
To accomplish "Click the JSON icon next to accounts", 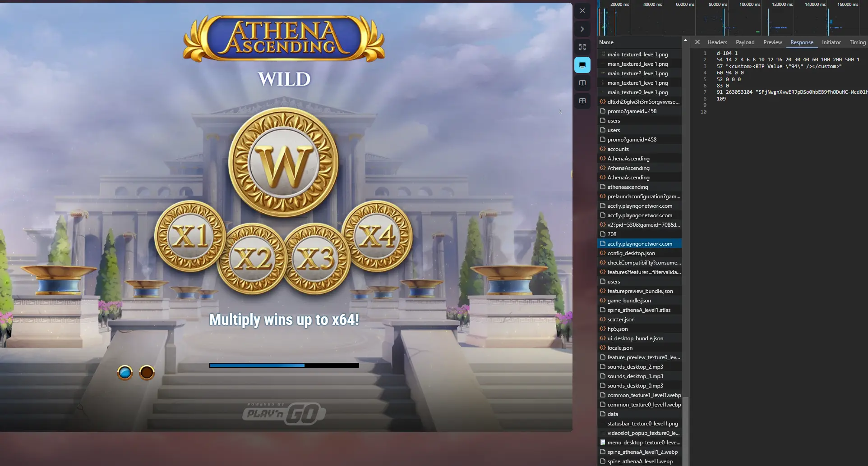I will 602,149.
